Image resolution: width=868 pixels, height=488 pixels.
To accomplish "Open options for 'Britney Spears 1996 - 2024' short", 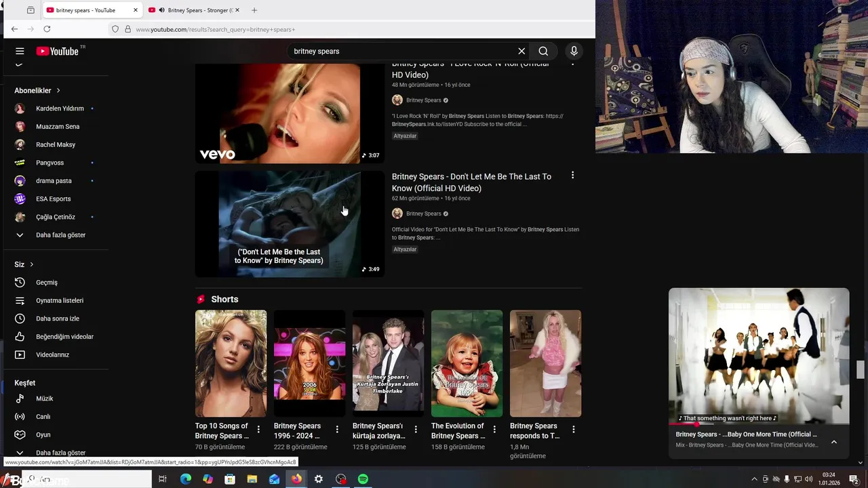I will tap(337, 430).
